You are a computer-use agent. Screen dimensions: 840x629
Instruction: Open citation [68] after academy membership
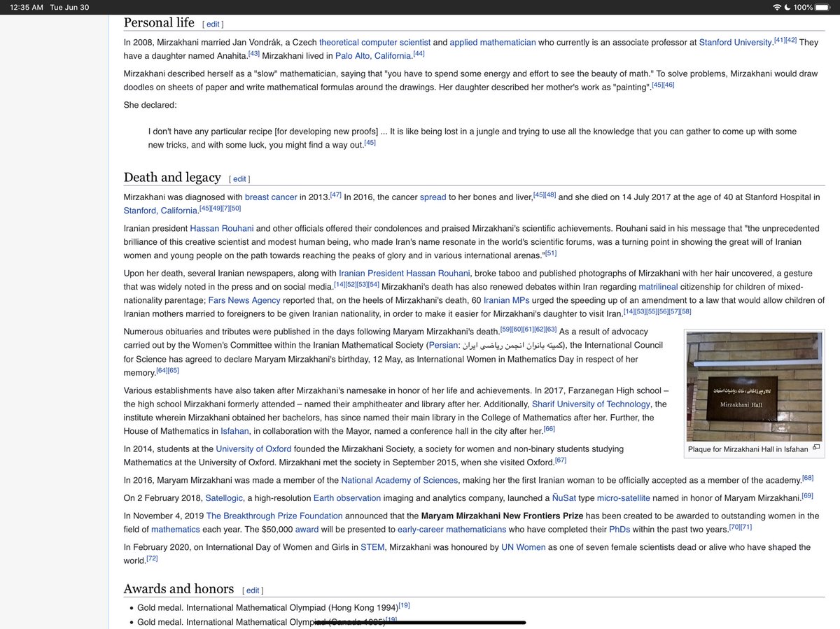(x=808, y=478)
